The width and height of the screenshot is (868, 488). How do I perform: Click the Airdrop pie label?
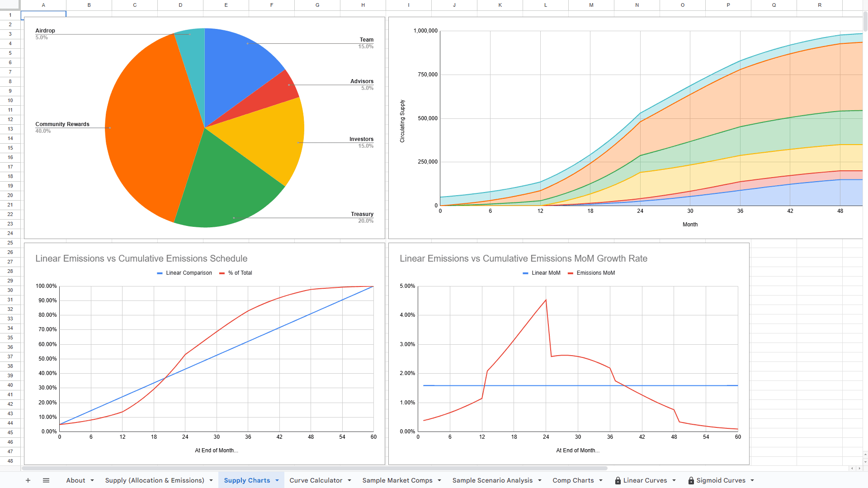pos(45,31)
